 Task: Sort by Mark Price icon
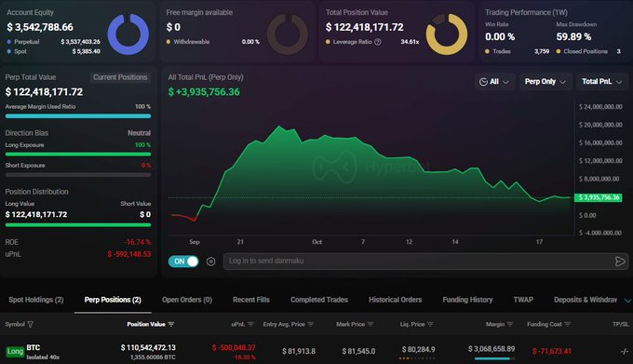[x=370, y=324]
